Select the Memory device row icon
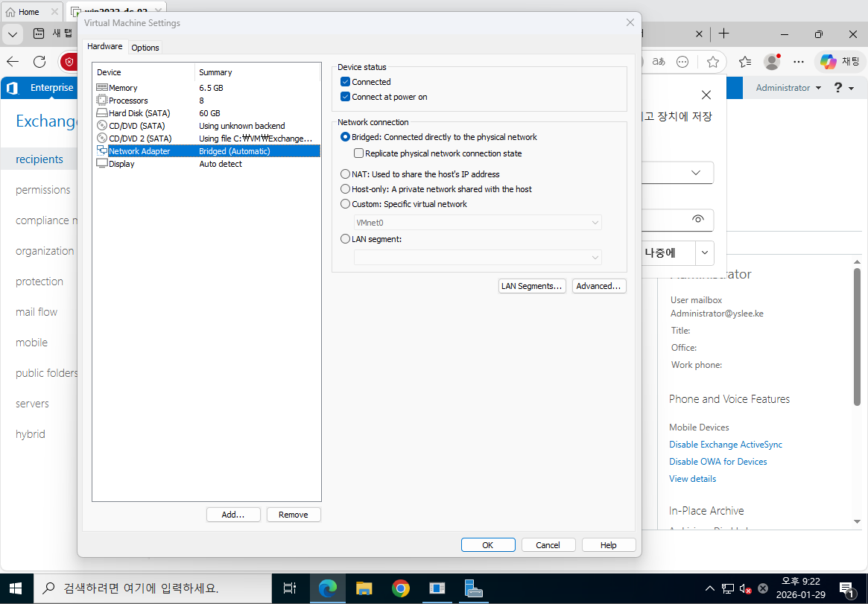868x604 pixels. [102, 87]
